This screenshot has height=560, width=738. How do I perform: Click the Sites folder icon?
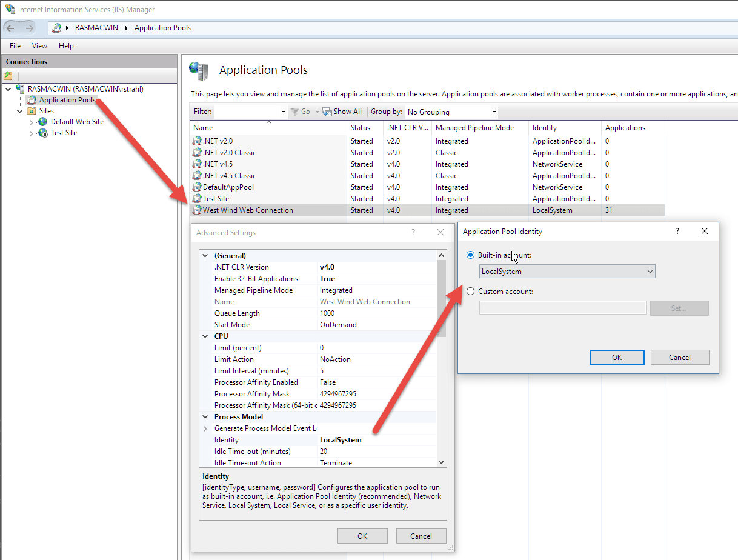pyautogui.click(x=32, y=111)
